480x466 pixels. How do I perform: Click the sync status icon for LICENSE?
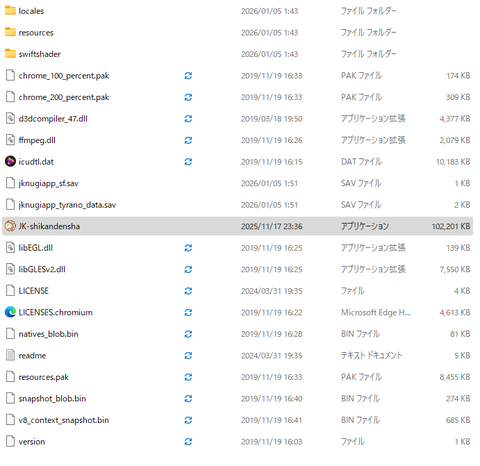pyautogui.click(x=188, y=291)
